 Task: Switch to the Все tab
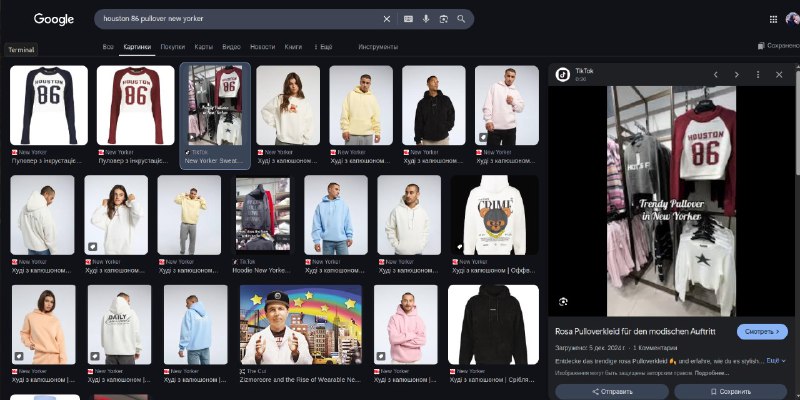click(x=108, y=46)
